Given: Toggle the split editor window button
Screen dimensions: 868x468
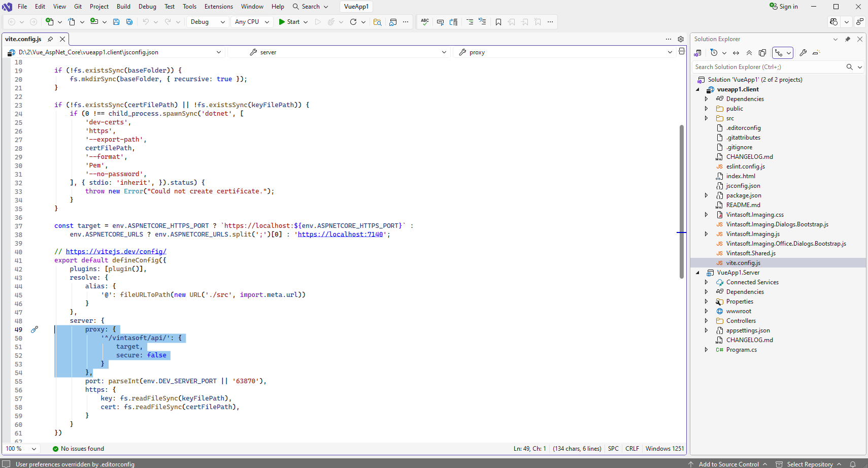Looking at the screenshot, I should [682, 52].
